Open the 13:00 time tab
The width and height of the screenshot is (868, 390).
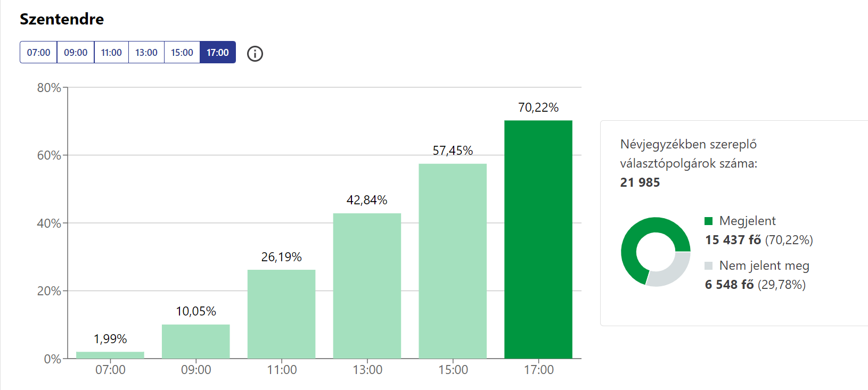tap(146, 53)
